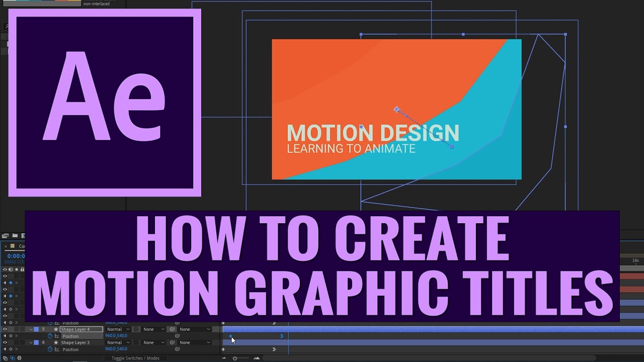
Task: Click the audio speaker icon in the timeline column header
Action: click(11, 269)
